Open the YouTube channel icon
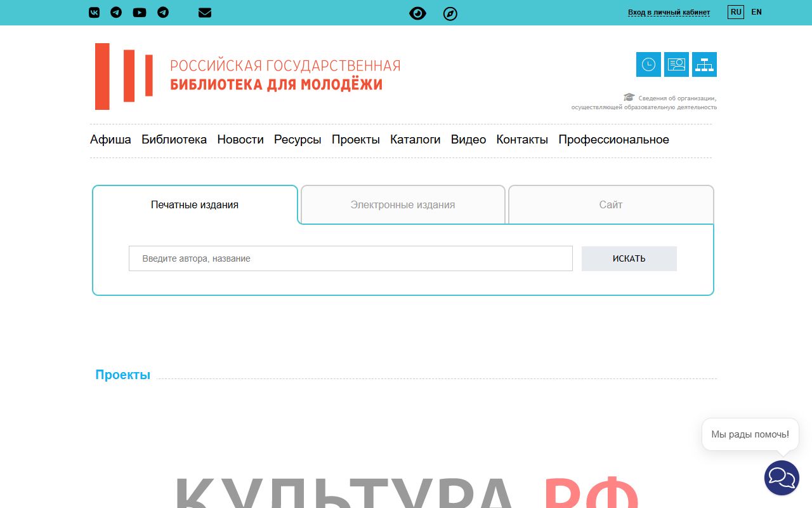 click(140, 13)
